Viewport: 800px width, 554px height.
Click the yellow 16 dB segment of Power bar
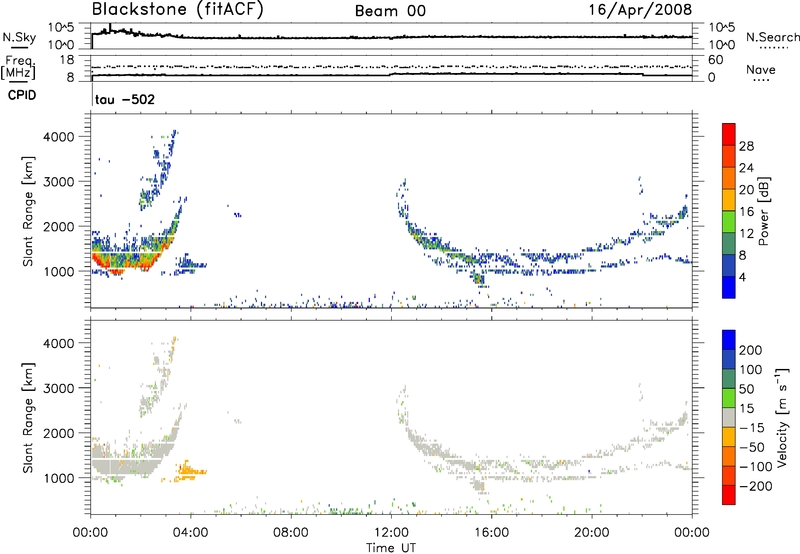tap(729, 199)
